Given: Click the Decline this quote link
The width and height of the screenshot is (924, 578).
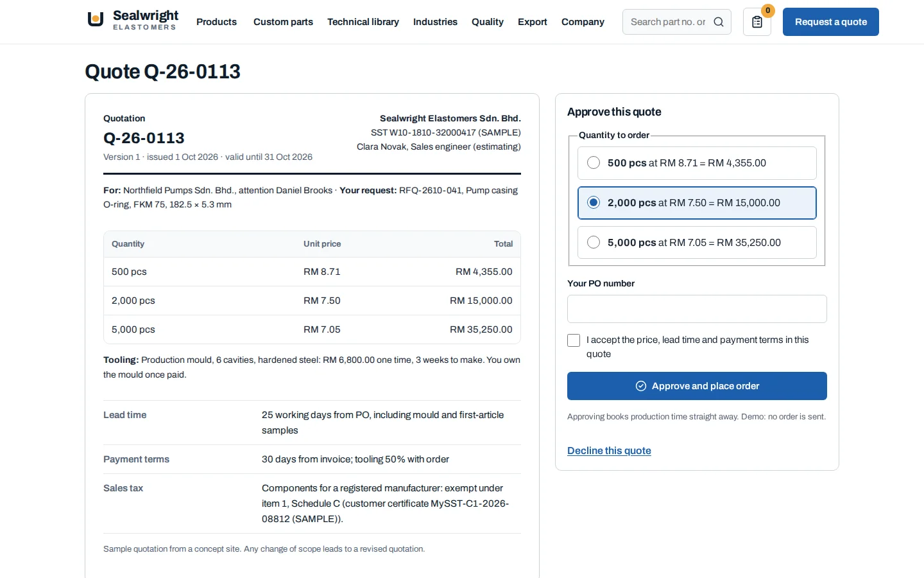Looking at the screenshot, I should (609, 451).
